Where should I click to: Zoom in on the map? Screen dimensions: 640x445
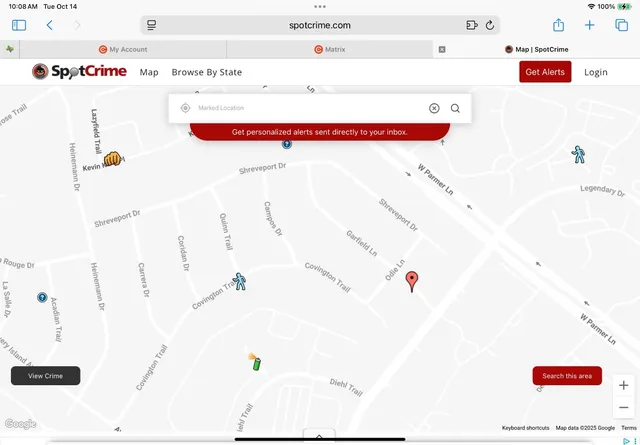(x=624, y=385)
